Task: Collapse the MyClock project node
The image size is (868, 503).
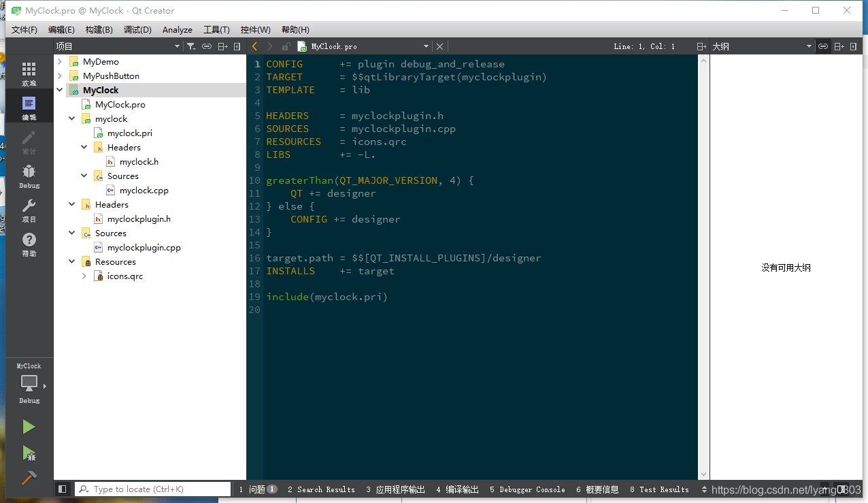Action: coord(60,90)
